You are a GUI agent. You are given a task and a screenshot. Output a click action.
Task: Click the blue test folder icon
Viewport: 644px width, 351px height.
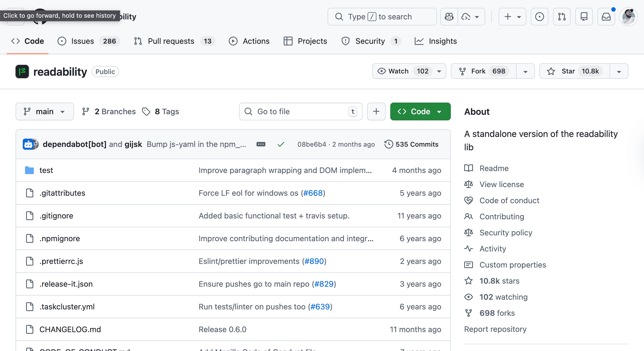point(30,170)
